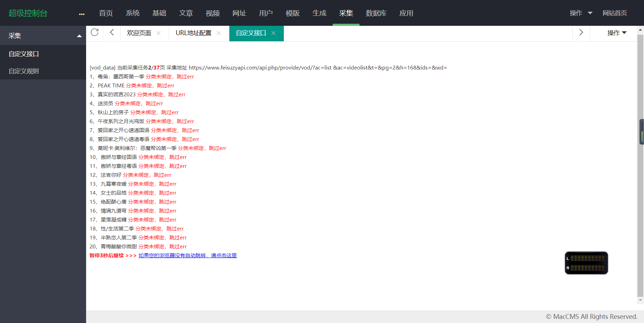Click the 网站首页 link in the header
Viewport: 644px width, 323px height.
[615, 13]
